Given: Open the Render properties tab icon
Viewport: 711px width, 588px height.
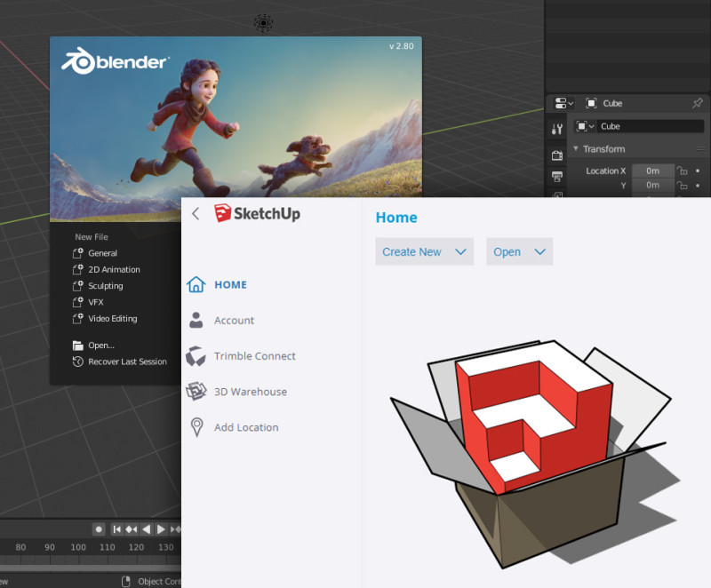Looking at the screenshot, I should [x=557, y=155].
